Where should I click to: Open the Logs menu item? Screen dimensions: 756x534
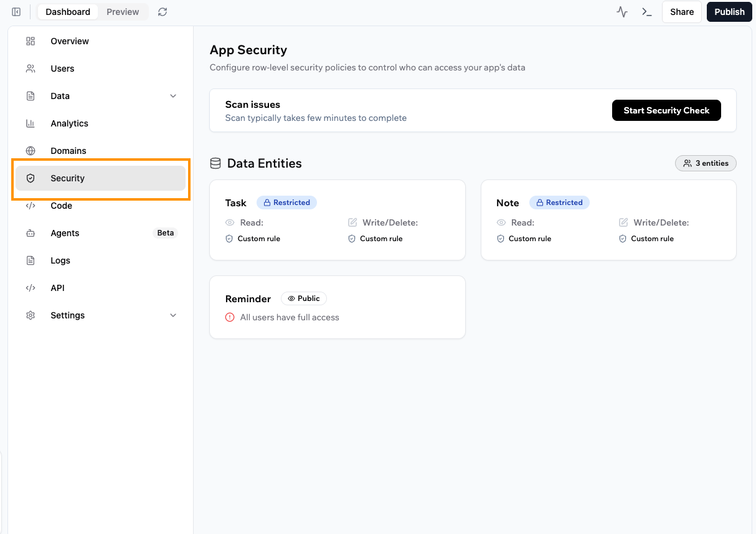click(x=60, y=260)
